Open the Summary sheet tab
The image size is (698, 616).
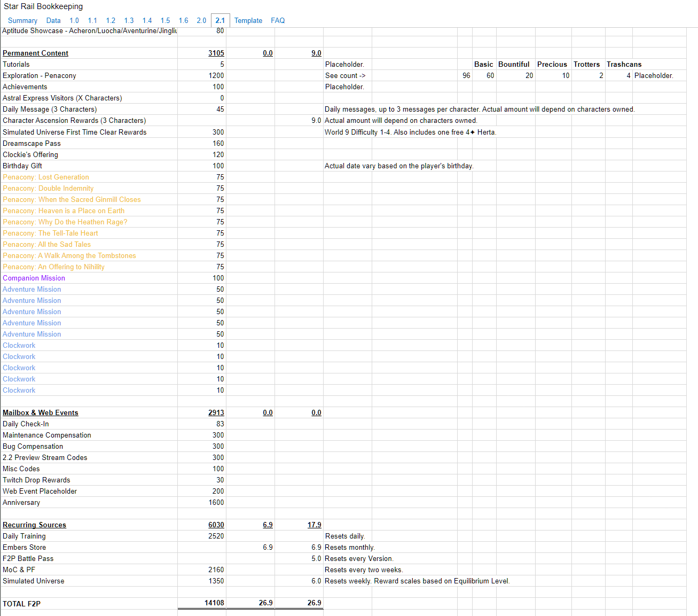coord(22,20)
